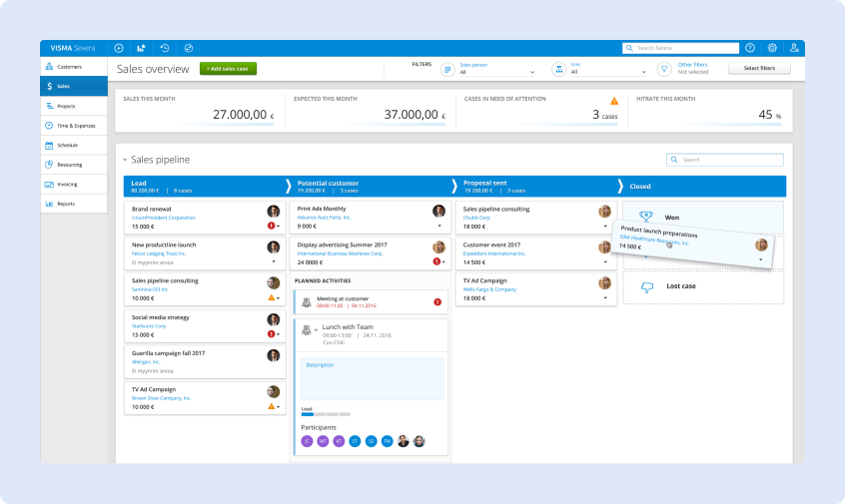Click the meeting icon beside Meeting at customer
Viewport: 845px width, 504px height.
tap(306, 302)
